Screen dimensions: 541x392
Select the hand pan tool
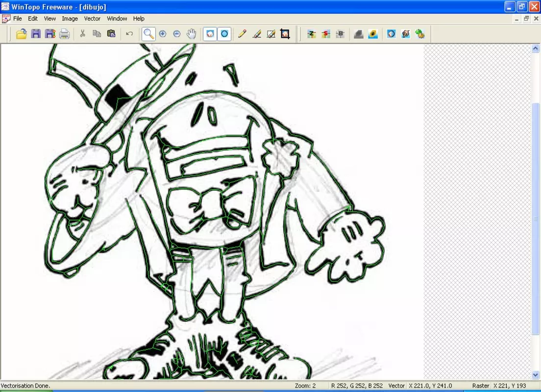click(x=192, y=34)
